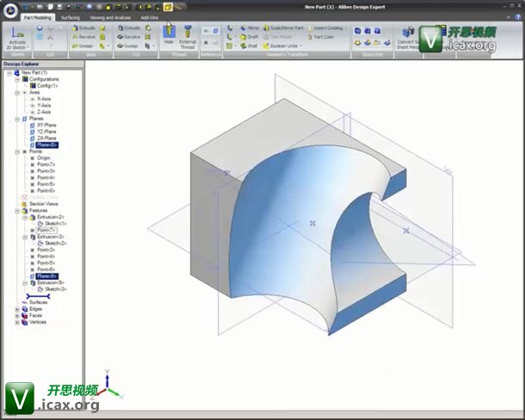
Task: Select Y-Axis in the tree
Action: [44, 106]
